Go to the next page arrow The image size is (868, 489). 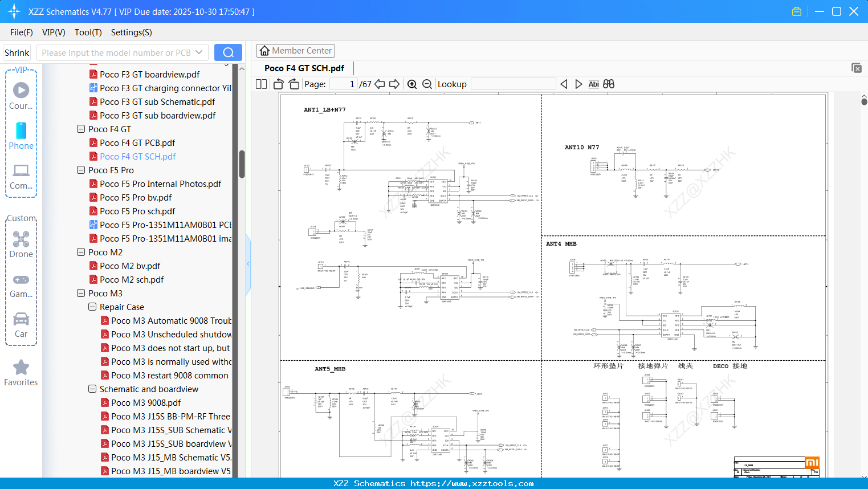[394, 84]
